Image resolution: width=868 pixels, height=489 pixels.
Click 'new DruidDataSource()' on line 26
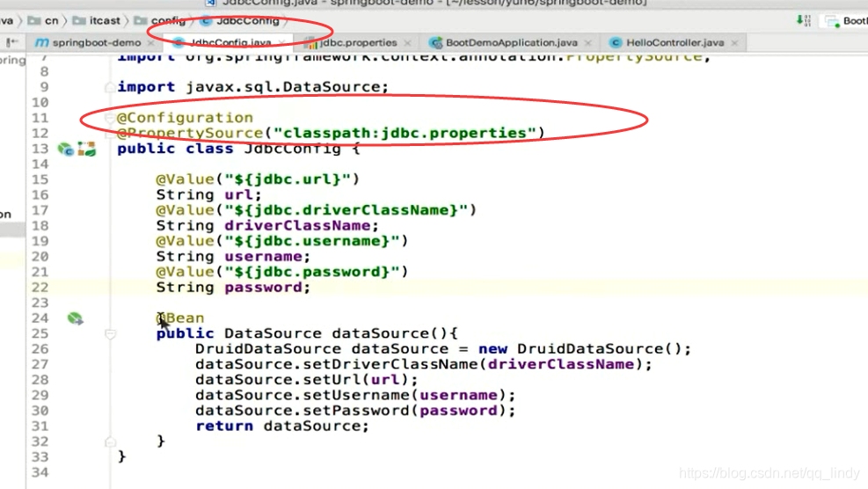tap(580, 349)
